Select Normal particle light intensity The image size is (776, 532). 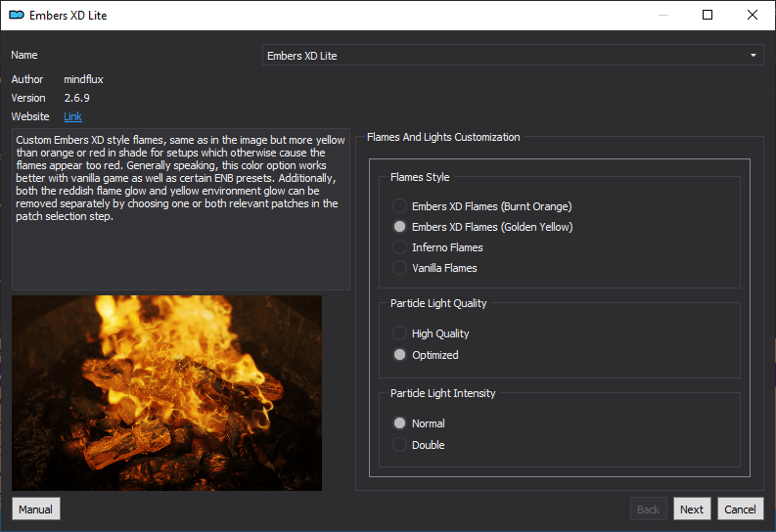[419, 423]
